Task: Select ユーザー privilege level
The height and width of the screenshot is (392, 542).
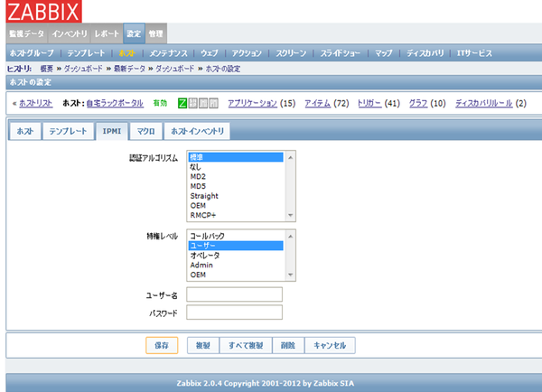Action: pos(236,246)
